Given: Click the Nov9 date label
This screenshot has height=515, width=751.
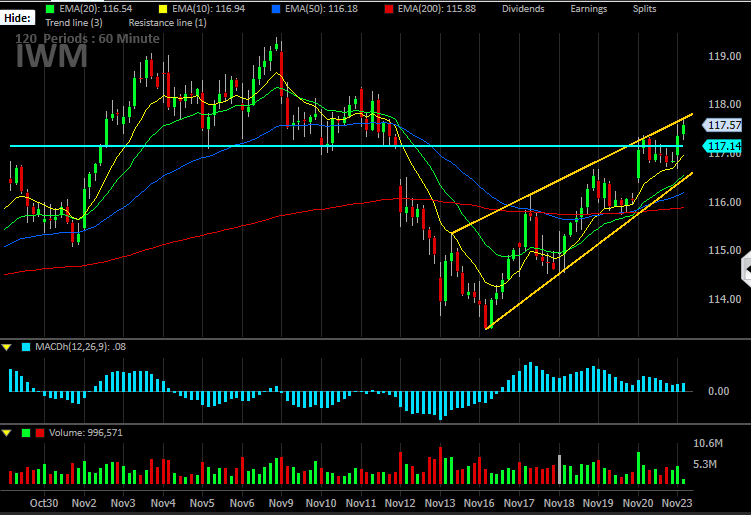Looking at the screenshot, I should (281, 503).
